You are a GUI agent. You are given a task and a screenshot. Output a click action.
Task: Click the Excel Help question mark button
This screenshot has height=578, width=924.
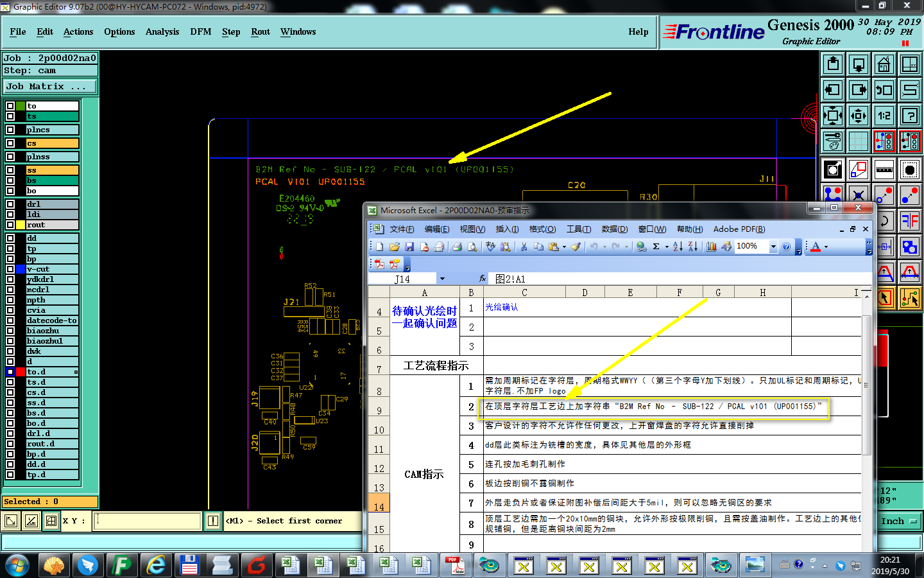(x=786, y=247)
